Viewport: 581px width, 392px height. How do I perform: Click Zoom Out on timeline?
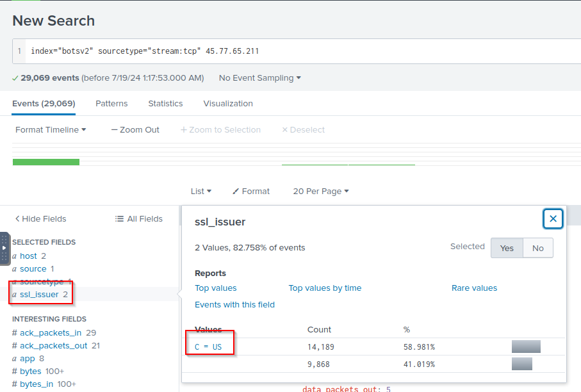point(135,130)
